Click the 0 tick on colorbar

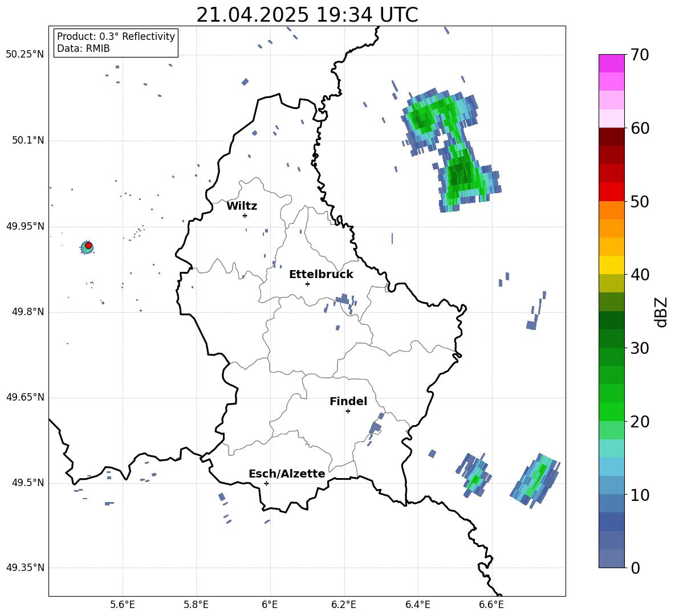[635, 568]
